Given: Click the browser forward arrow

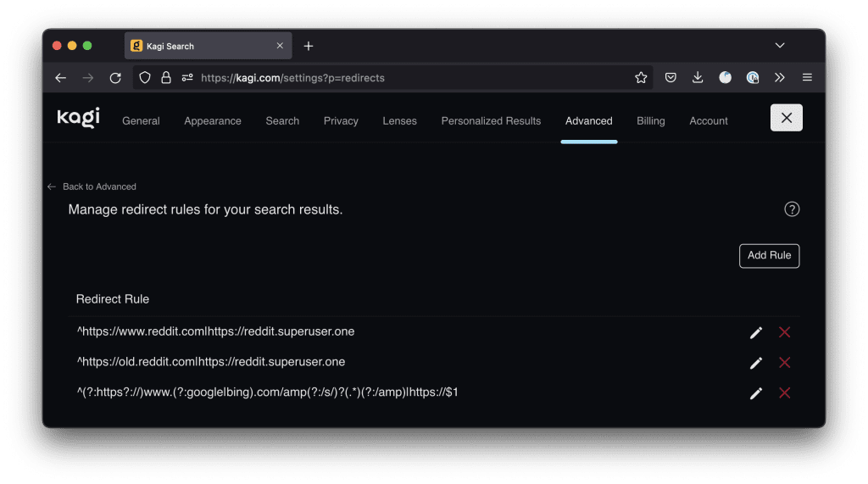Looking at the screenshot, I should click(88, 78).
